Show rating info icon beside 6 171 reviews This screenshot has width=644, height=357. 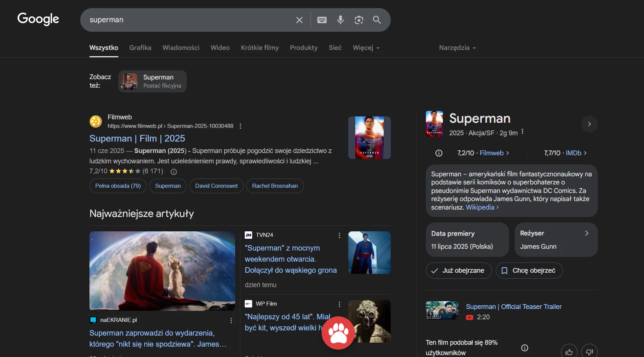click(x=174, y=171)
